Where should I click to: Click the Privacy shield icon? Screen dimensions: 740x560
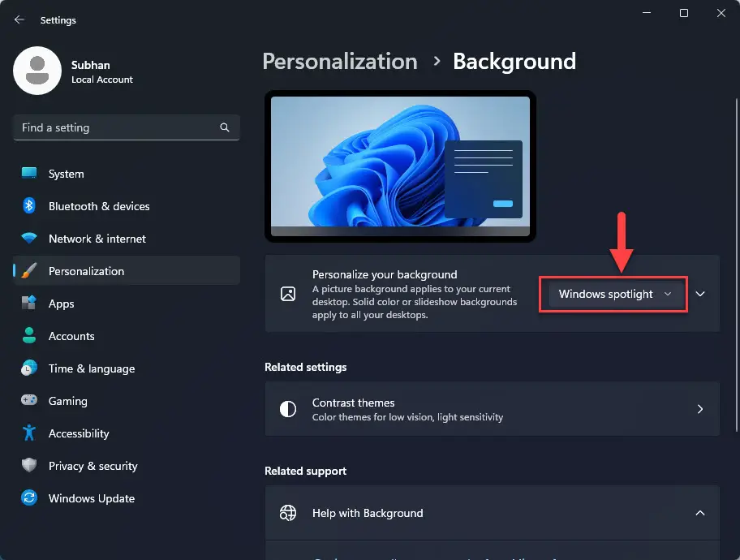click(x=29, y=465)
